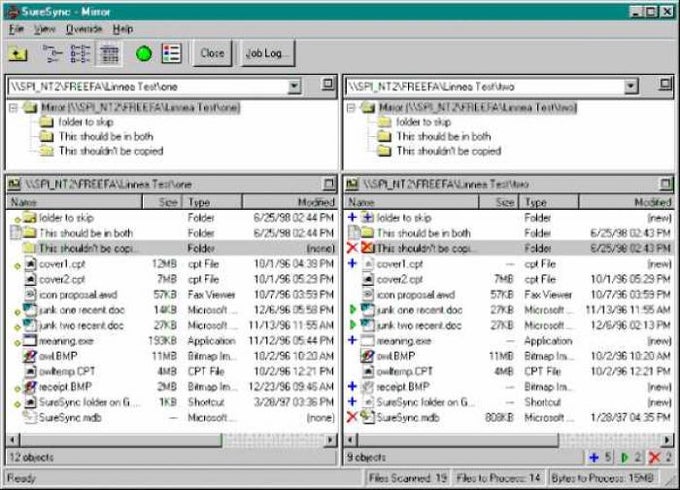Click owl.BMP icon in left list
Screen dimensions: 680x490
[x=30, y=356]
